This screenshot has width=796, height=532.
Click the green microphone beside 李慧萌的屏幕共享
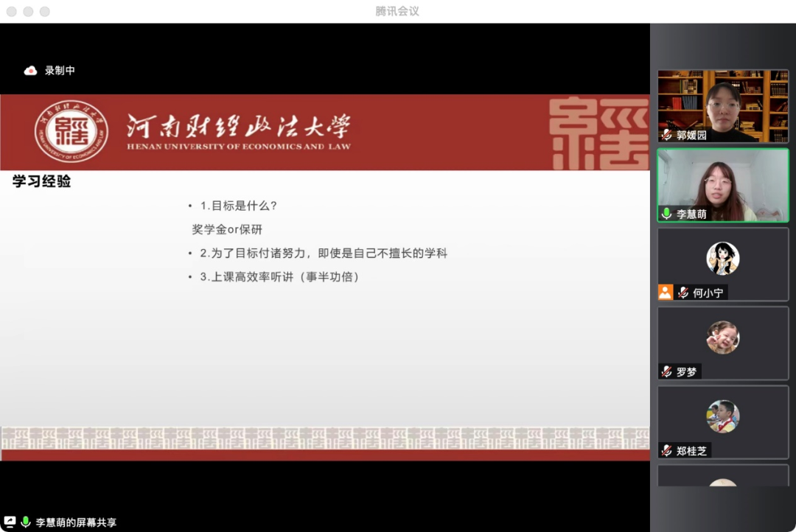pyautogui.click(x=26, y=522)
